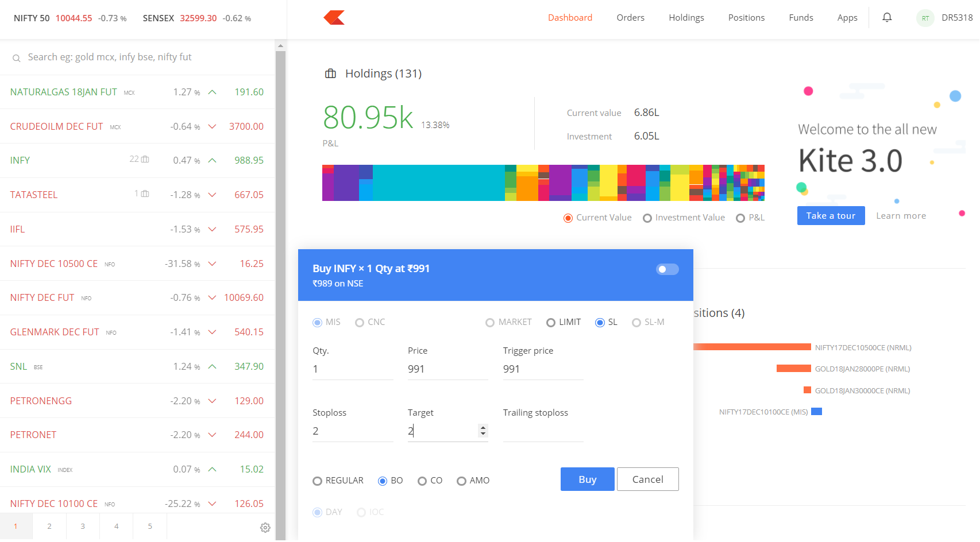Open the Orders tab
Viewport: 980px width, 542px height.
630,18
